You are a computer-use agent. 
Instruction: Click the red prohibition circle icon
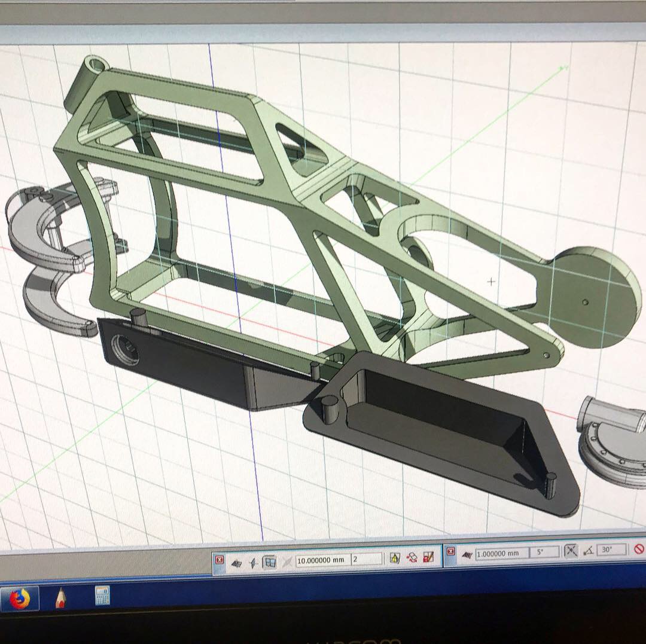[639, 548]
